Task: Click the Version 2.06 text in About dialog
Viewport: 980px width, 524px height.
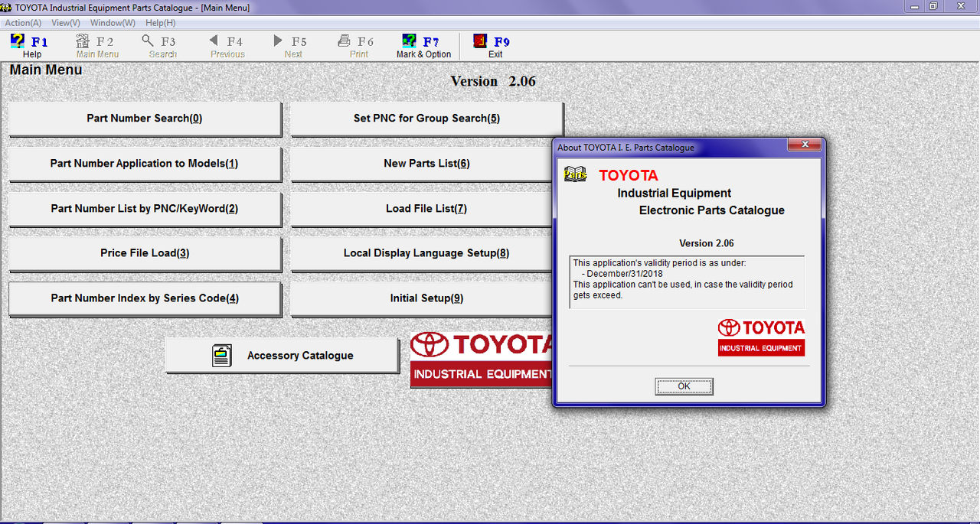Action: (706, 243)
